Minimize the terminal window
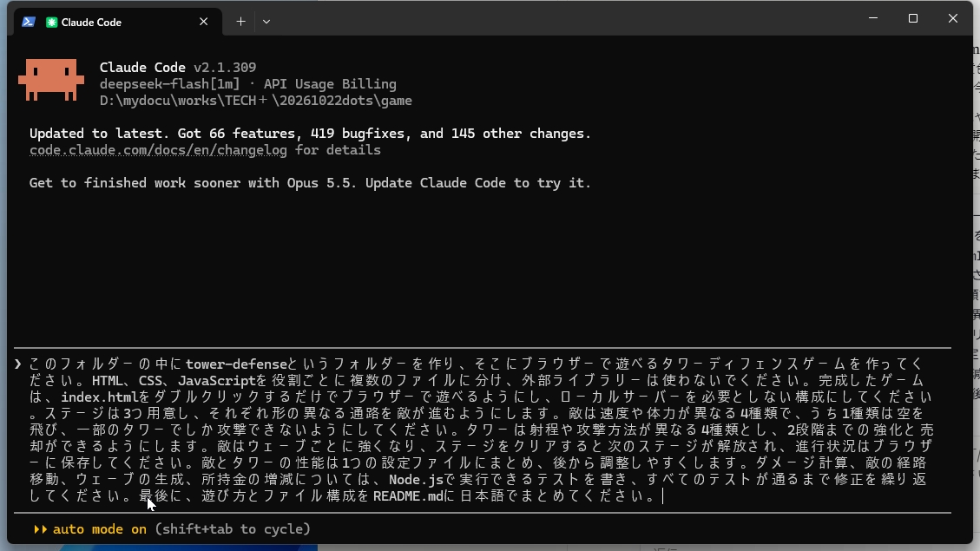980x551 pixels. click(x=873, y=19)
